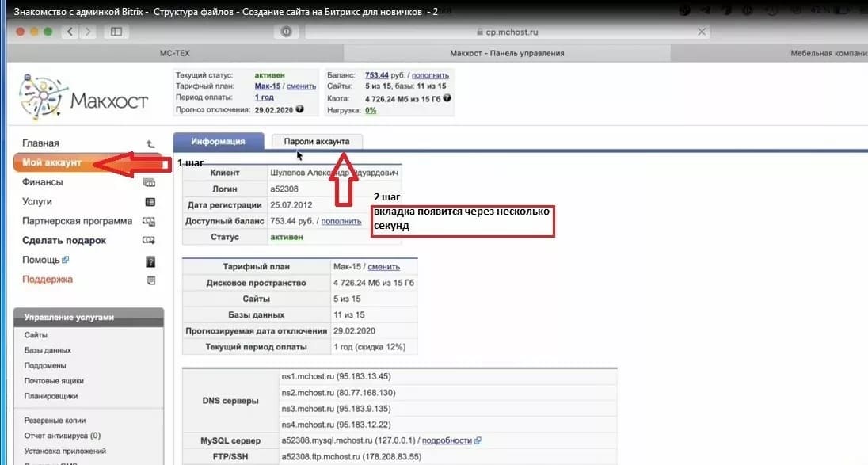Click the external link icon after подробности
Viewport: 868px width, 465px height.
(x=478, y=440)
